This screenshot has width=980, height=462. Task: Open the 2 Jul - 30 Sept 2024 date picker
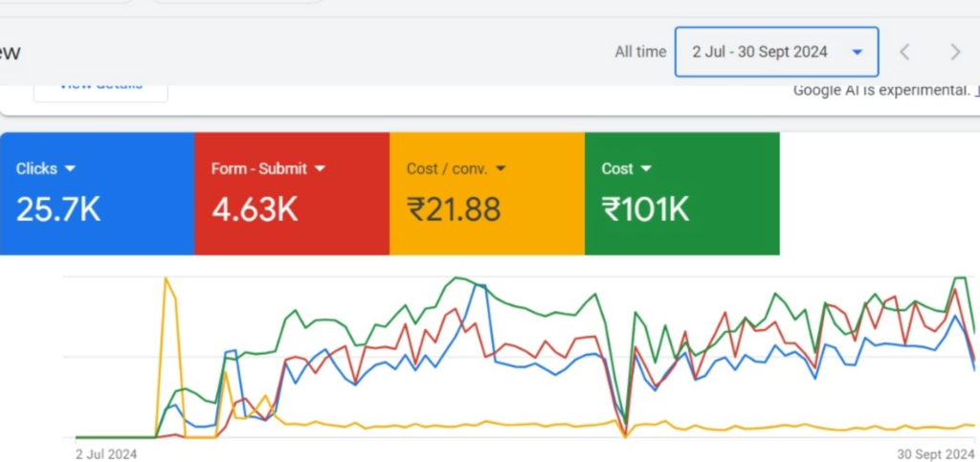(x=760, y=52)
